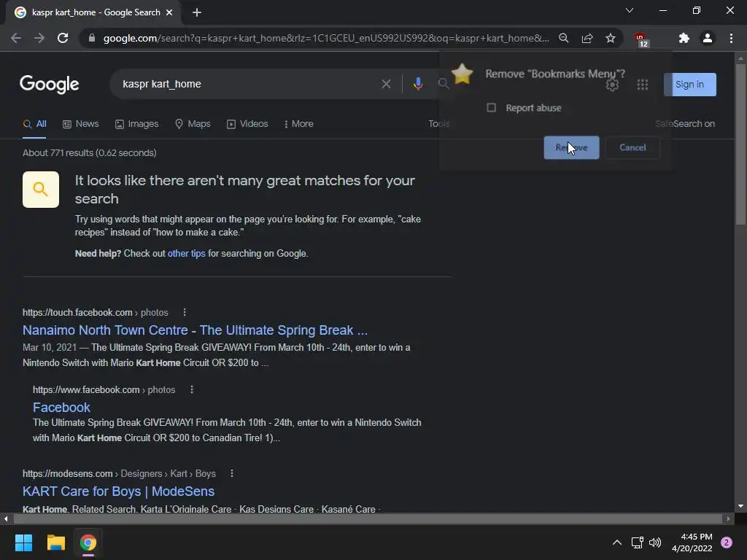Click the forward navigation arrow

click(x=39, y=38)
